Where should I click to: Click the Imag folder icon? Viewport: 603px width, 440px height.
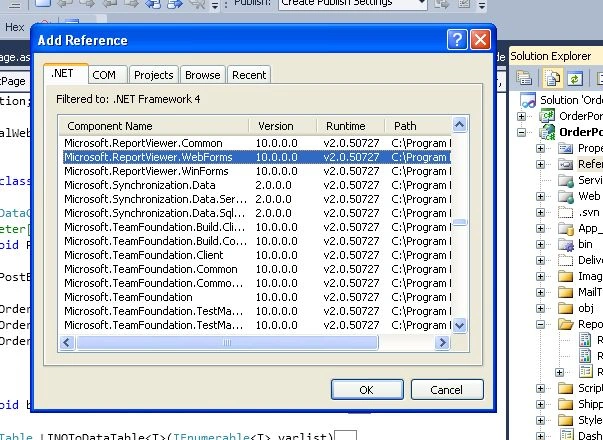[566, 276]
